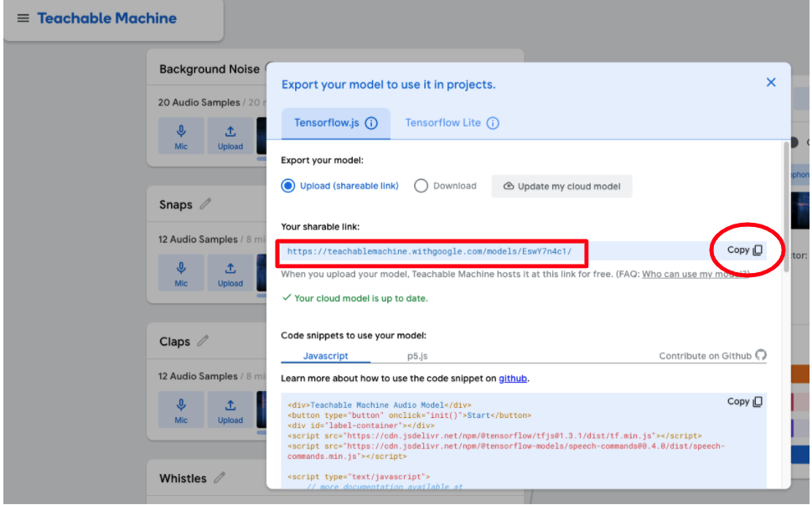Click the shareable link URL text
The height and width of the screenshot is (505, 812).
[x=429, y=251]
